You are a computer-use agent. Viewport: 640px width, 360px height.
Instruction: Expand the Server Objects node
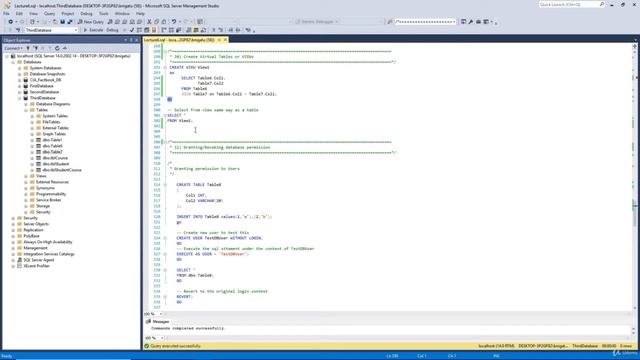tap(13, 224)
